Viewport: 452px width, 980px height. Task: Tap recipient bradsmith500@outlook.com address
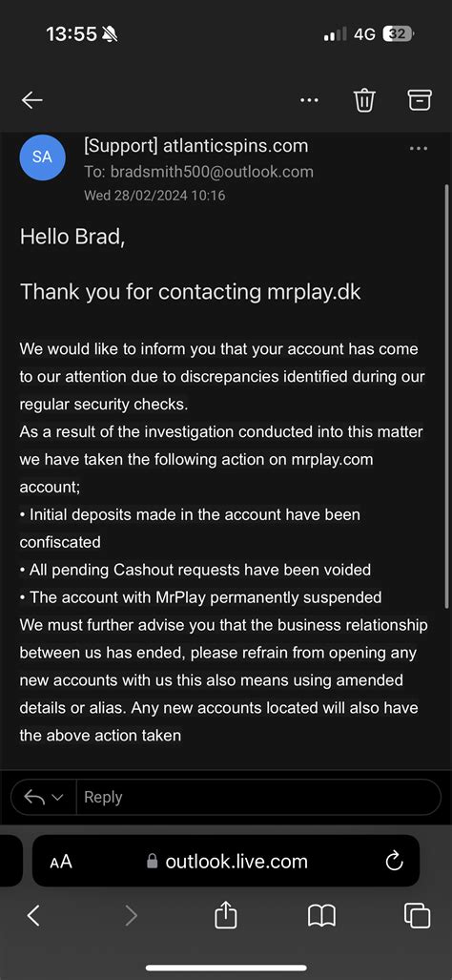click(x=212, y=172)
